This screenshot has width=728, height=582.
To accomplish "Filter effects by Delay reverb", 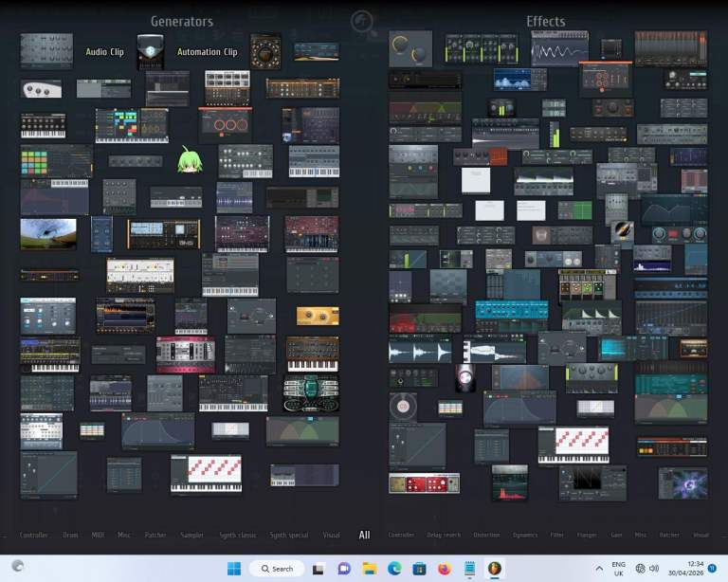I will pos(444,536).
